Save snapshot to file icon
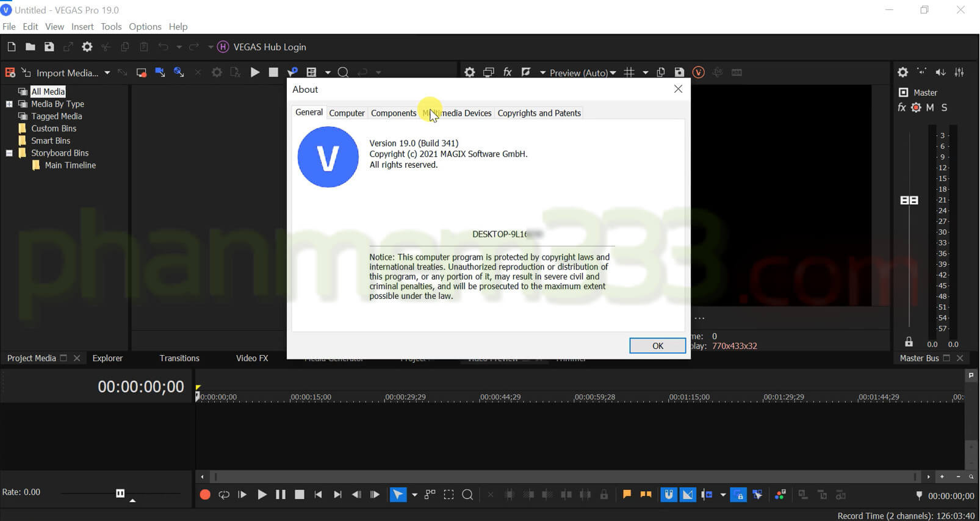The width and height of the screenshot is (980, 521). (x=679, y=73)
